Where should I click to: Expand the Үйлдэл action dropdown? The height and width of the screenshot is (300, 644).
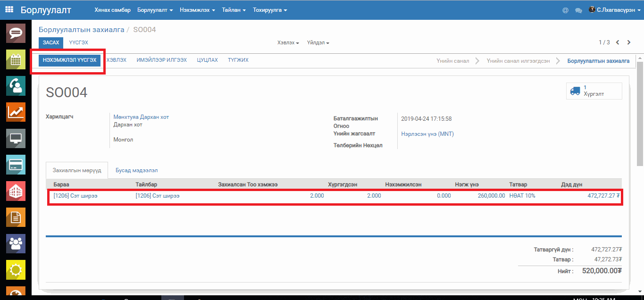coord(318,43)
